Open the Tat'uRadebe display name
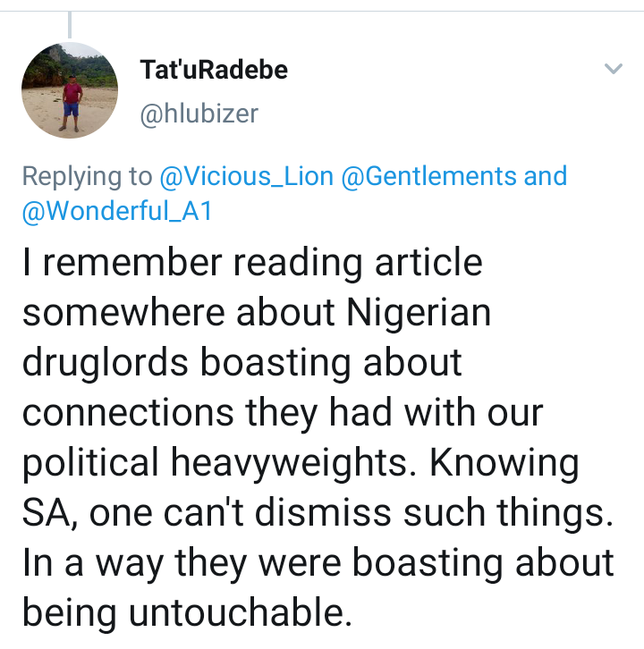644x649 pixels. point(214,70)
